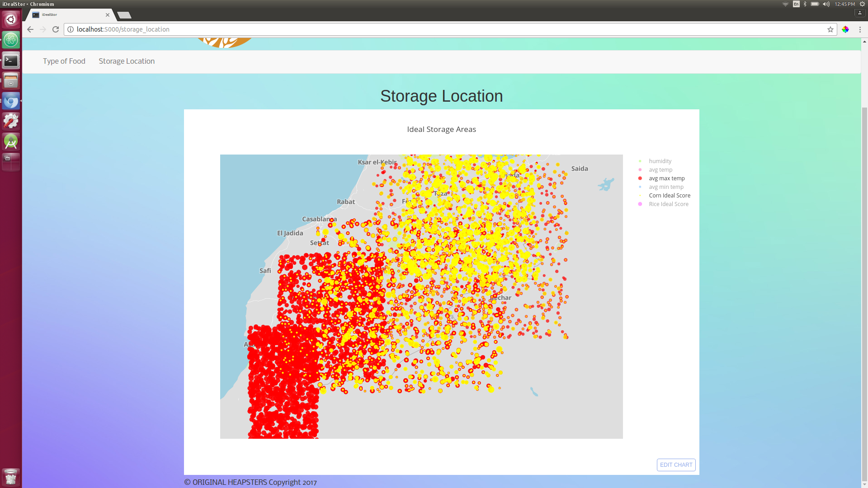This screenshot has width=868, height=488.
Task: Open the Type of Food nav item
Action: tap(64, 61)
